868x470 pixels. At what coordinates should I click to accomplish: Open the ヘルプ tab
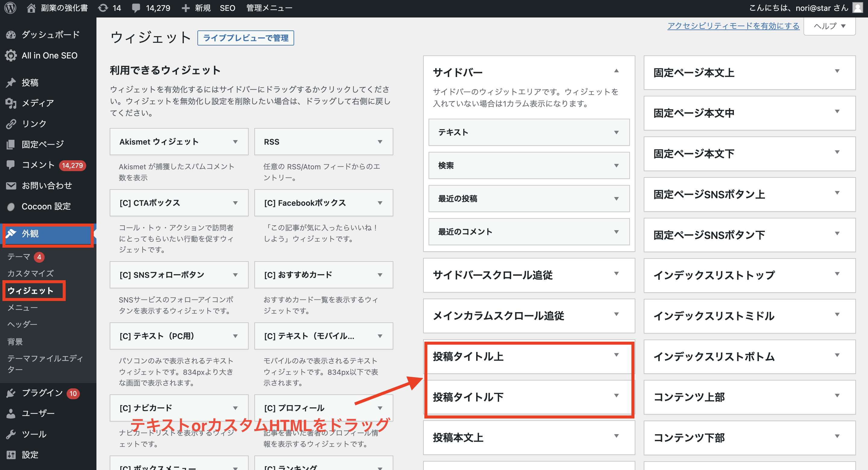click(829, 26)
